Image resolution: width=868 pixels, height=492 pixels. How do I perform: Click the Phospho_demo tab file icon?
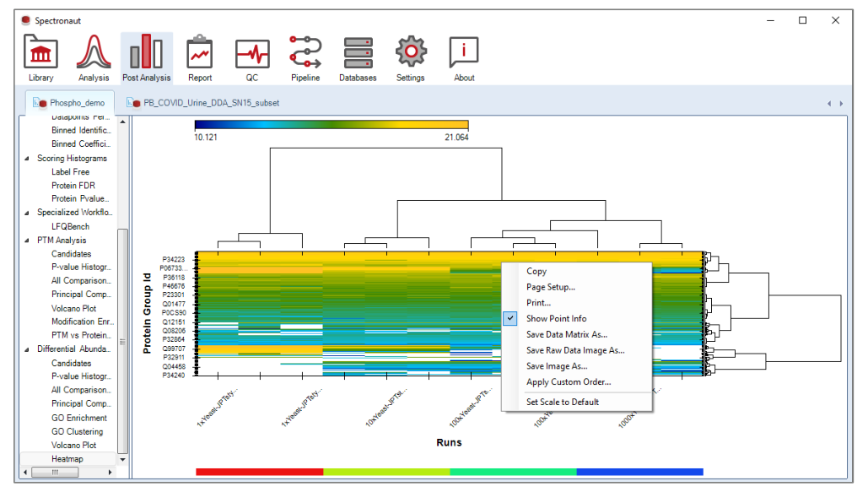click(40, 102)
